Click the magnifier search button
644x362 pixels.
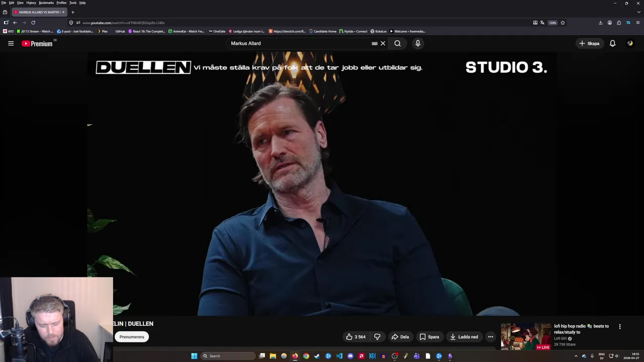coord(397,43)
